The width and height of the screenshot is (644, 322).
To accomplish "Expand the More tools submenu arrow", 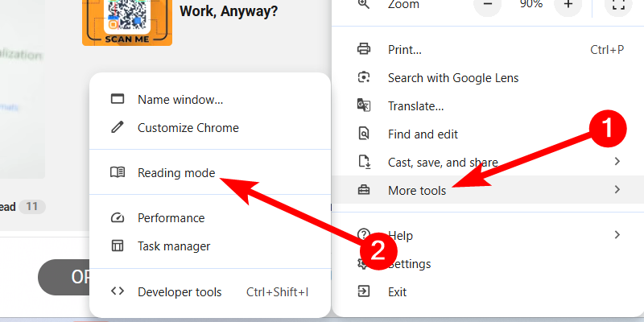I will point(617,190).
